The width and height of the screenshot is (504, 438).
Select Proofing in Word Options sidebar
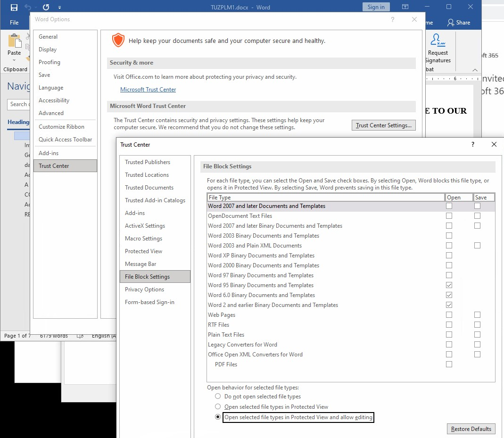coord(65,62)
